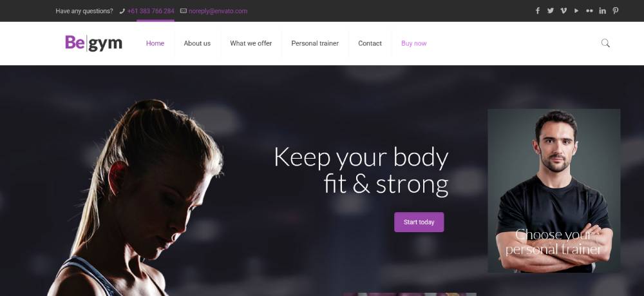The image size is (644, 296).
Task: Open the Vimeo social icon
Action: [563, 11]
